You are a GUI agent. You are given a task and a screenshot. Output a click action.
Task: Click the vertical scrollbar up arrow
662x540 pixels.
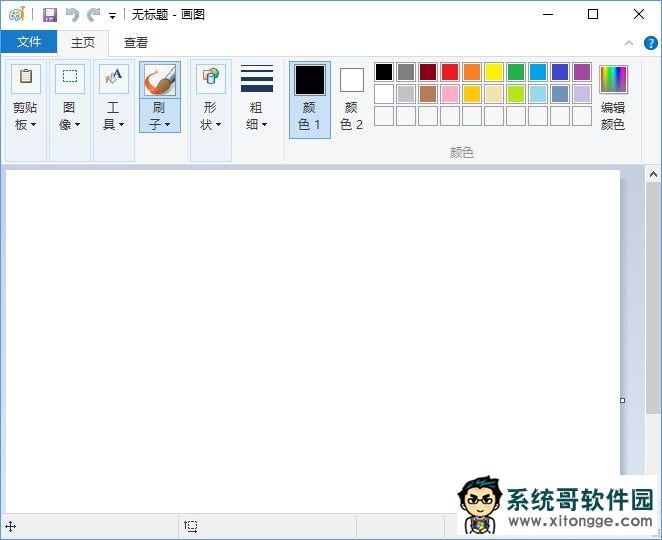click(x=654, y=174)
